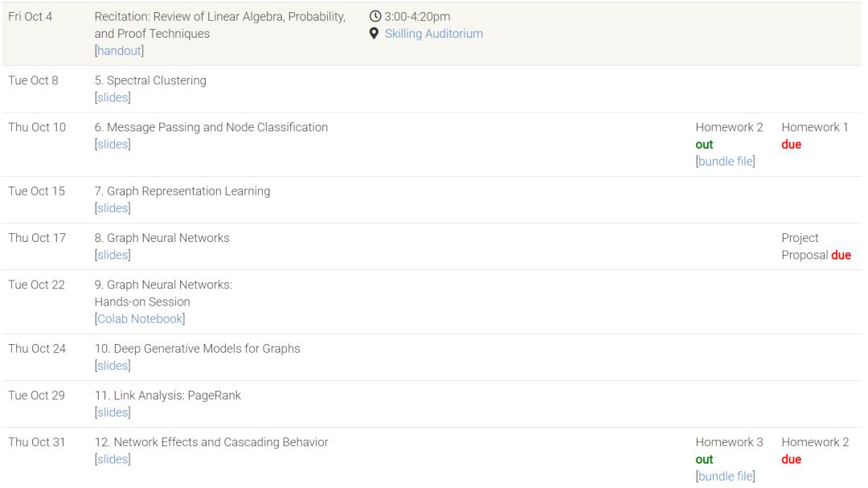Click the Fri Oct 4 date cell

click(x=31, y=16)
